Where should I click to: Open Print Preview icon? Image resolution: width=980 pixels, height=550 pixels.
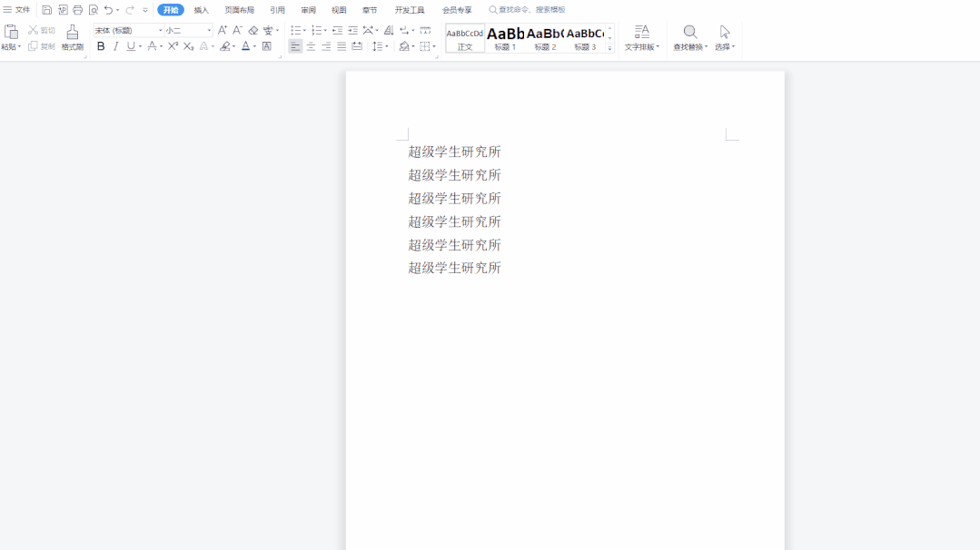94,10
